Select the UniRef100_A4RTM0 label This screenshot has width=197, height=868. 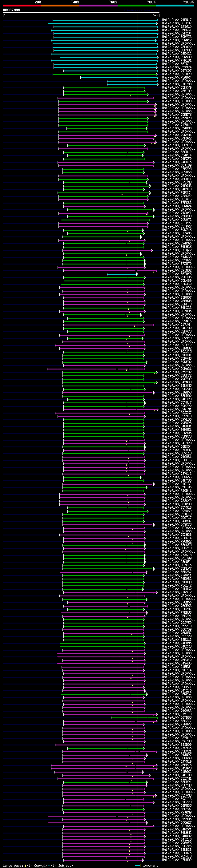click(177, 775)
